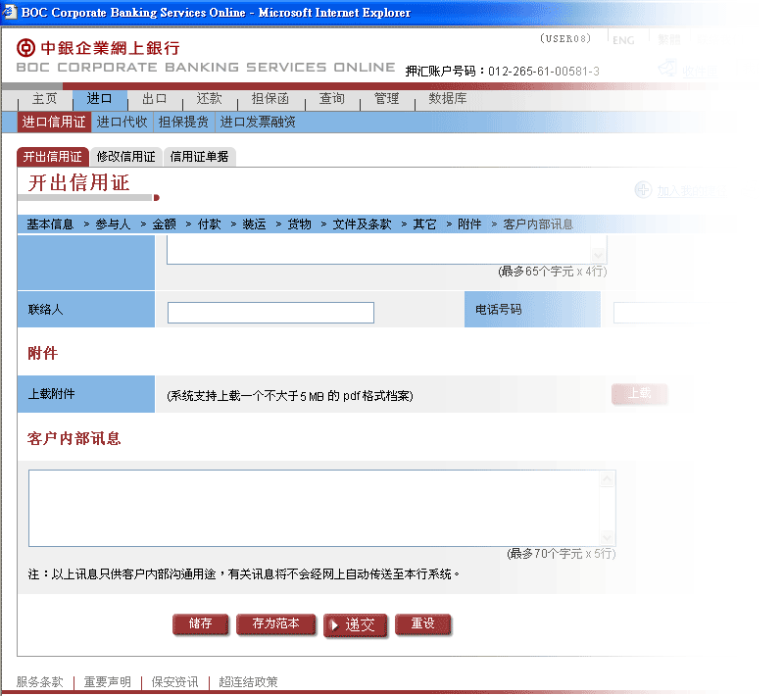Click the faded plus icon beside 加入我的
Image resolution: width=784 pixels, height=696 pixels.
tap(643, 190)
